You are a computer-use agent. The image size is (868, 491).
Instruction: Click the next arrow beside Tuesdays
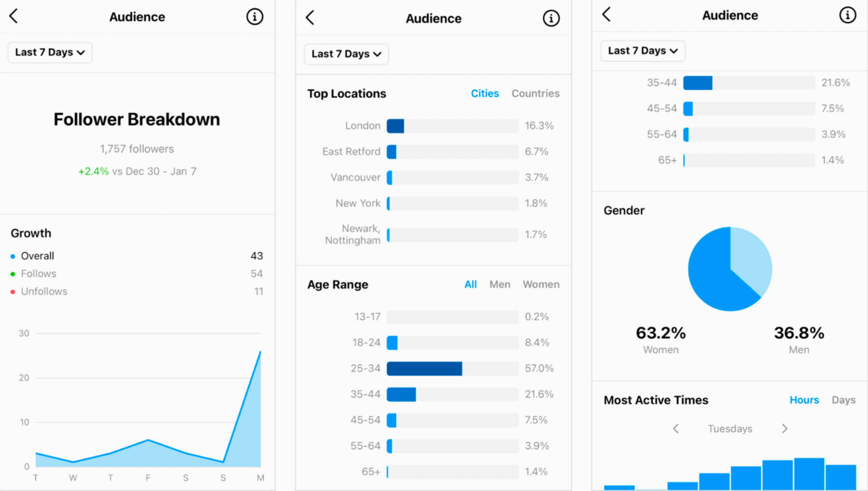pyautogui.click(x=785, y=429)
